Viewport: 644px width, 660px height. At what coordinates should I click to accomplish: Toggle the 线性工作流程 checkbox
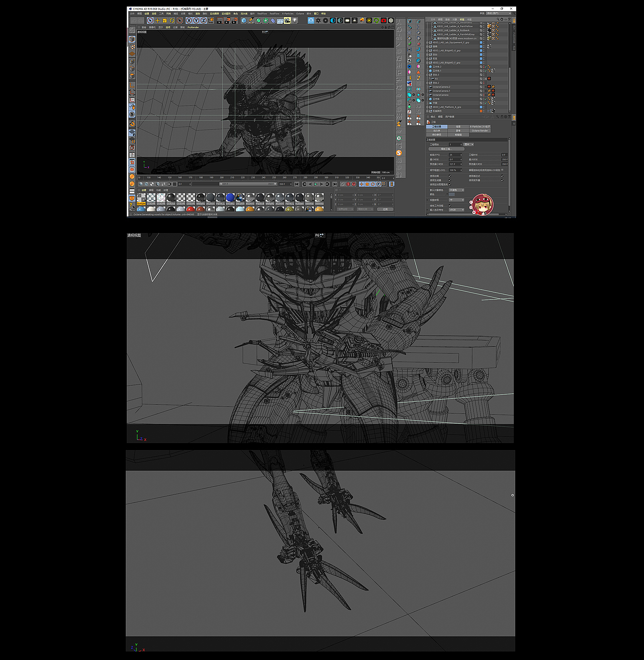coord(450,205)
